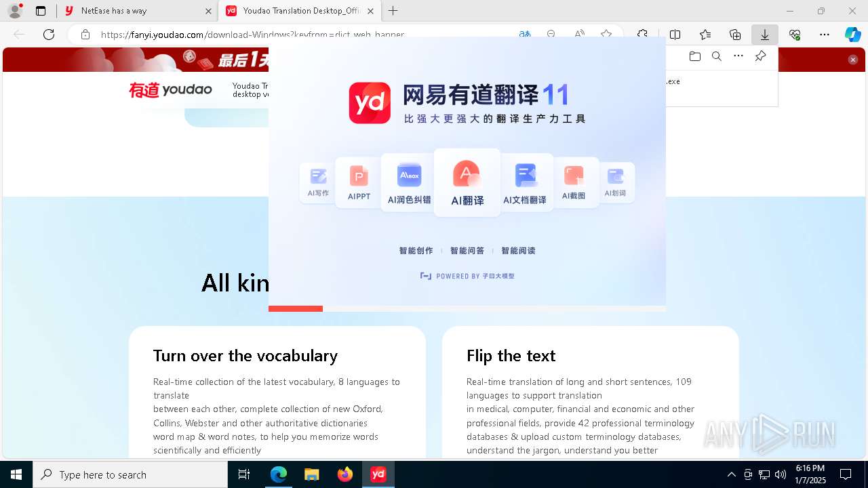Choose the AI文档翻译 icon
868x488 pixels.
click(x=525, y=182)
